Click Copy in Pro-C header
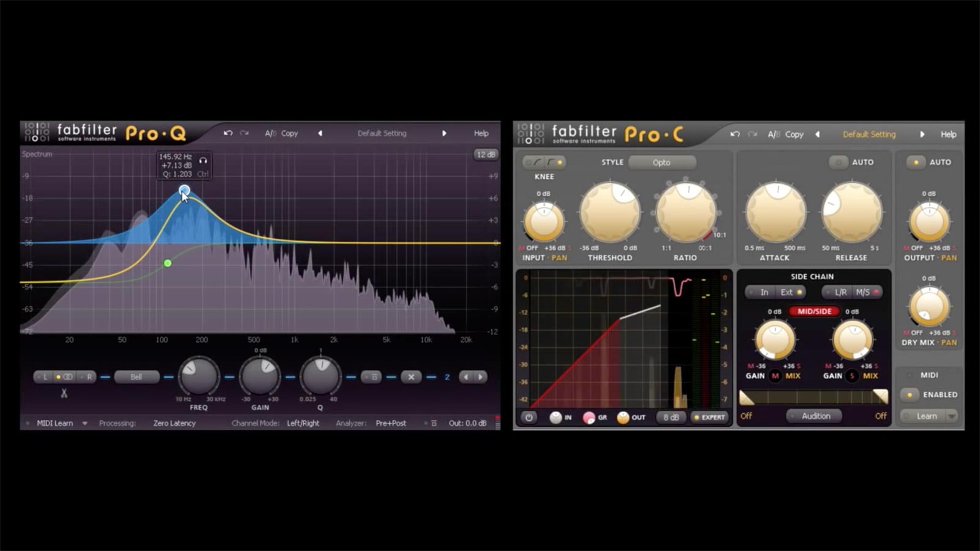980x551 pixels. point(794,134)
